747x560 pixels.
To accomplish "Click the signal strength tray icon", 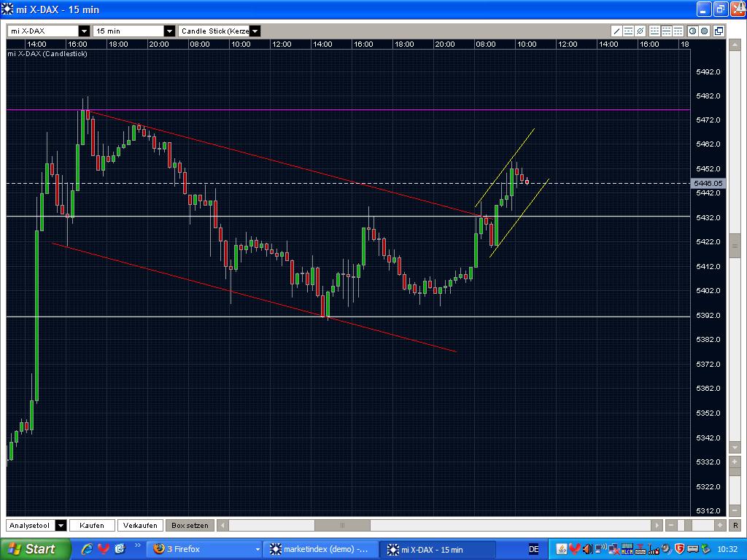I will coord(654,549).
